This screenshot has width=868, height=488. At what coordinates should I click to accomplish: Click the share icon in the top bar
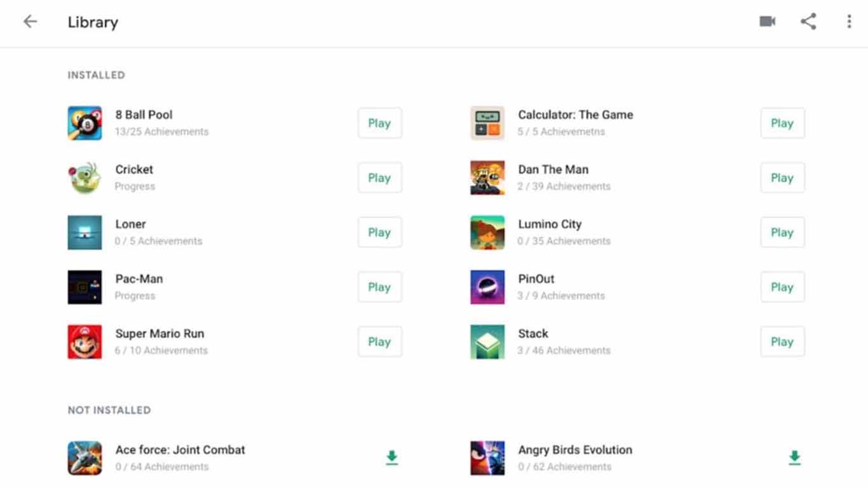click(808, 21)
